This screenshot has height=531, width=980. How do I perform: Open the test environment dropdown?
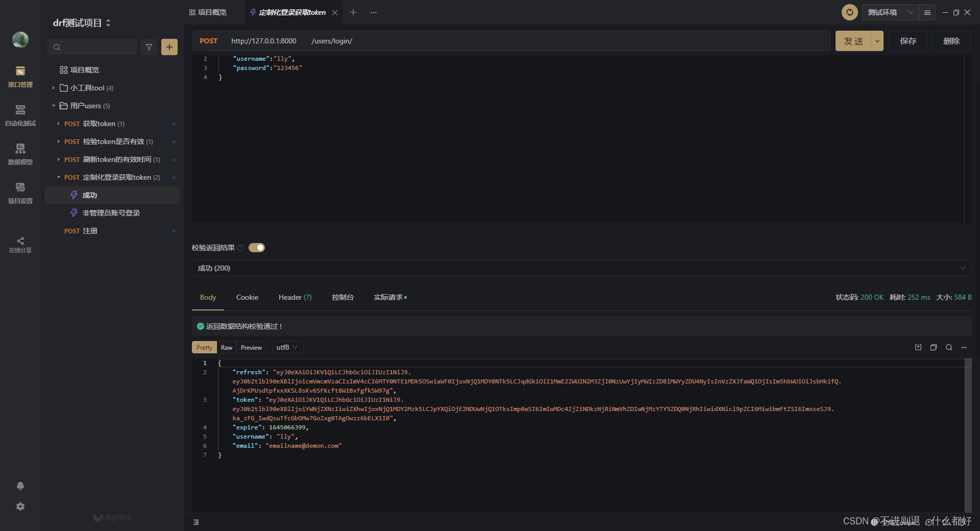point(890,12)
